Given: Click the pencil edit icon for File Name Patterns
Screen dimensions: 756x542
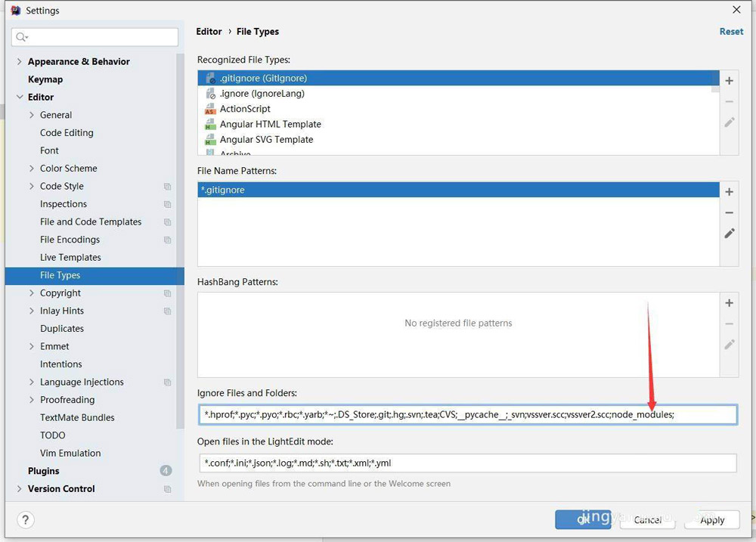Looking at the screenshot, I should 729,233.
